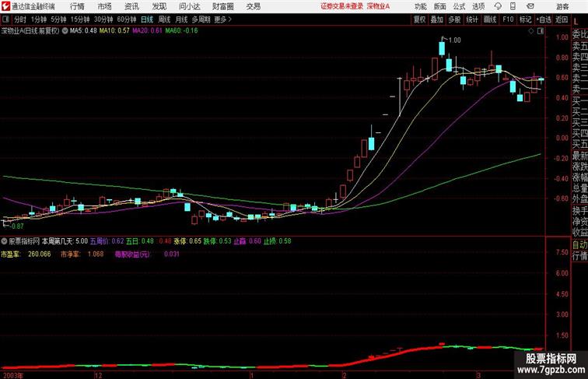588x379 pixels.
Task: Switch to the 60分钟 period tab
Action: 127,19
